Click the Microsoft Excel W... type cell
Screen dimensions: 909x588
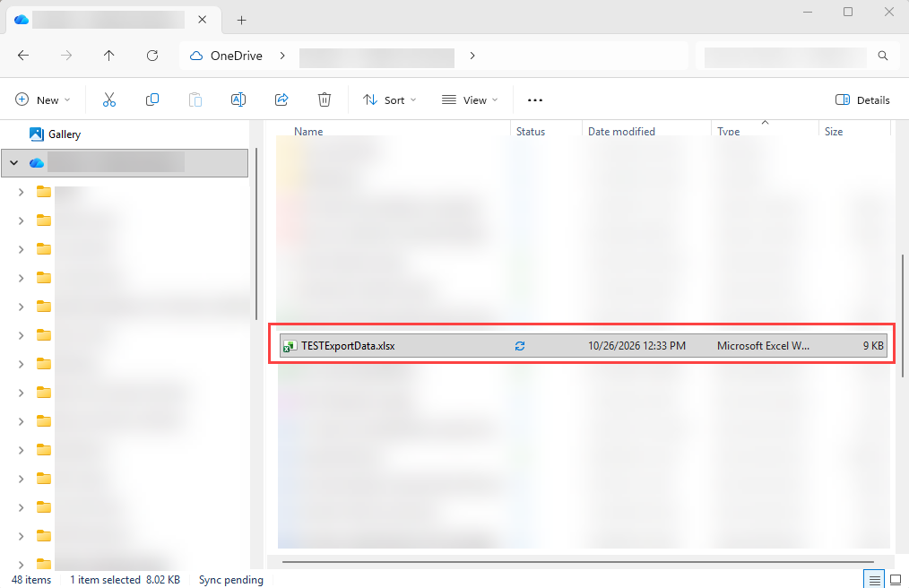coord(763,346)
